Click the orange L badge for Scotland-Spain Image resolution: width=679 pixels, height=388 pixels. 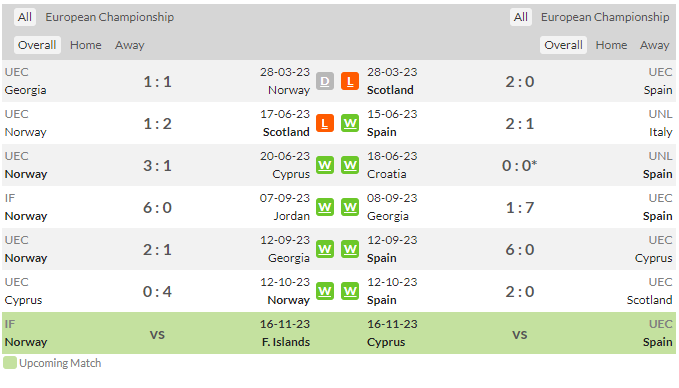tap(350, 81)
